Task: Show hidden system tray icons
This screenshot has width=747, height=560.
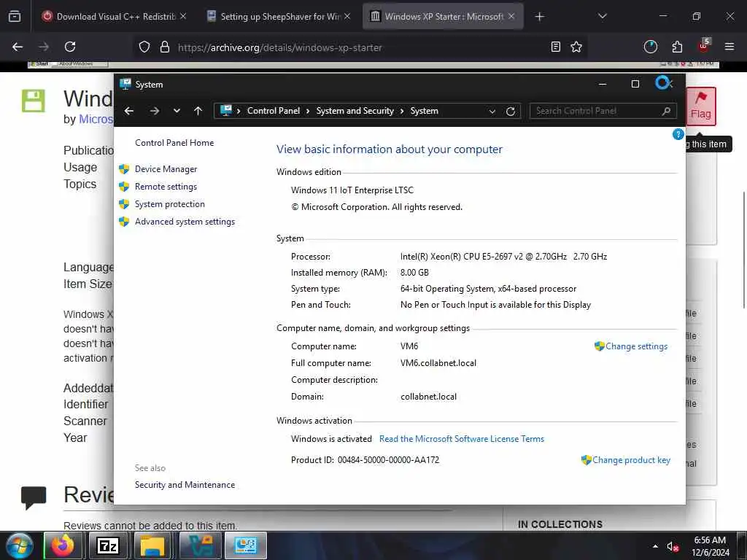Action: 656,546
